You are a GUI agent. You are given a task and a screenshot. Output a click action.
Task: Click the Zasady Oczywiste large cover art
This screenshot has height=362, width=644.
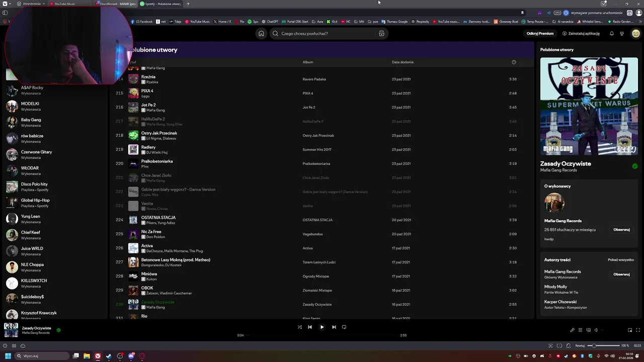(589, 106)
